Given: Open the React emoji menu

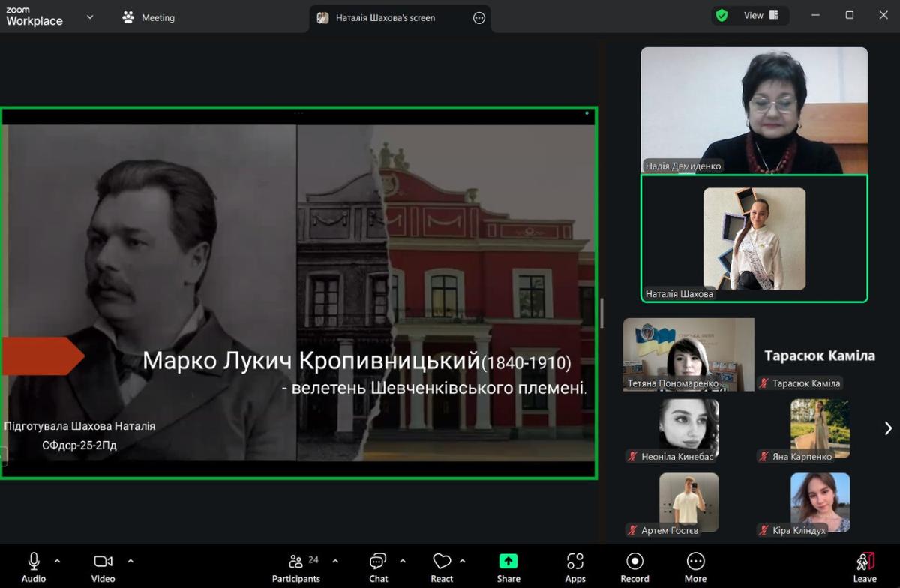Looking at the screenshot, I should coord(442,568).
